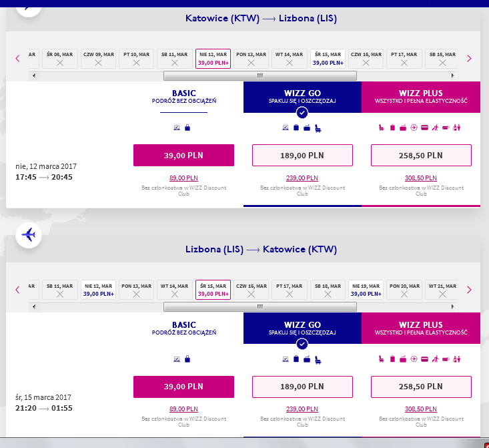Click return date scrollbar thumb
Viewport: 489px width, 448px height.
pyautogui.click(x=260, y=306)
